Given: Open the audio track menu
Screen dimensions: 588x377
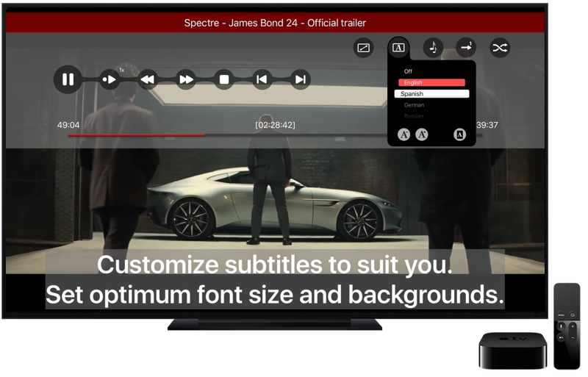Looking at the screenshot, I should click(x=433, y=48).
